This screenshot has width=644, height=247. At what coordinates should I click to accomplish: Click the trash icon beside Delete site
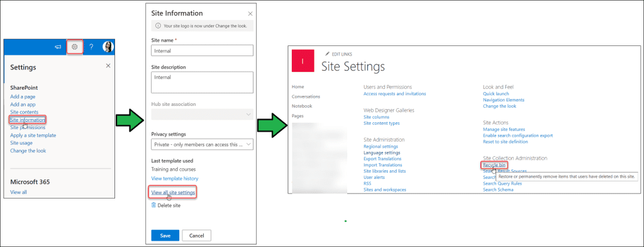tap(153, 205)
